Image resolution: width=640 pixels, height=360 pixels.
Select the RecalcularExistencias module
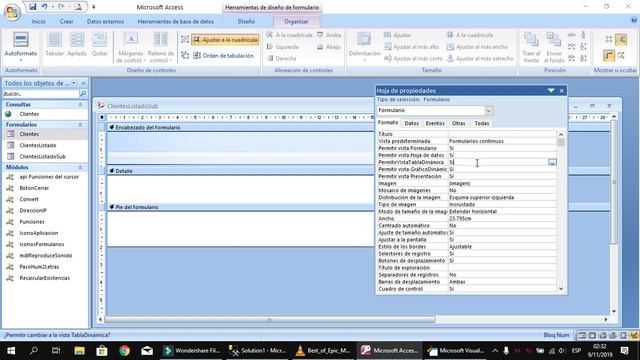coord(44,278)
